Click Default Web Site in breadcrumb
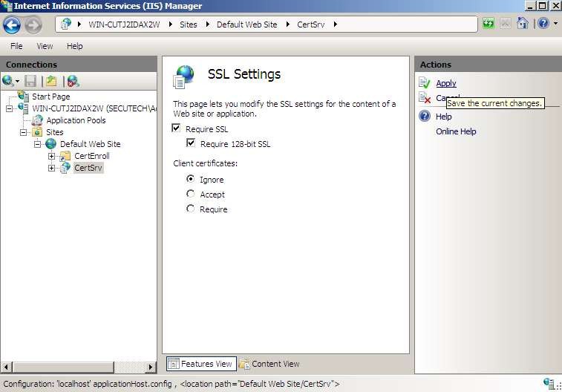The width and height of the screenshot is (562, 392). [x=247, y=24]
